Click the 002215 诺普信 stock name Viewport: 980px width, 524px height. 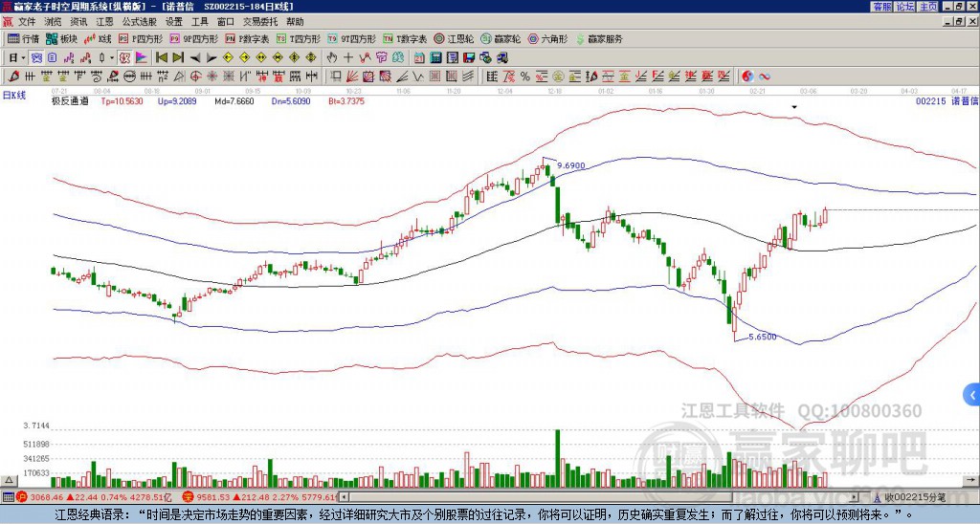pyautogui.click(x=947, y=101)
